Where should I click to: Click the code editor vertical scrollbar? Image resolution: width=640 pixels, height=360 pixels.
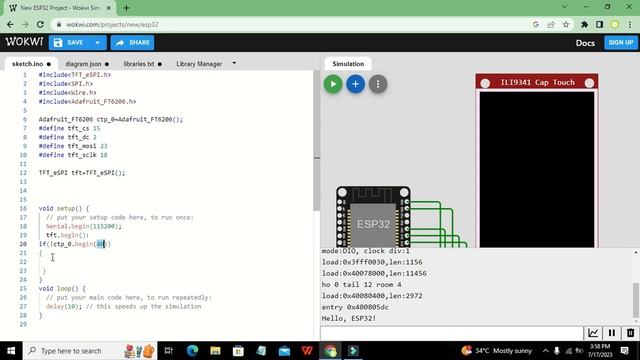pyautogui.click(x=317, y=141)
